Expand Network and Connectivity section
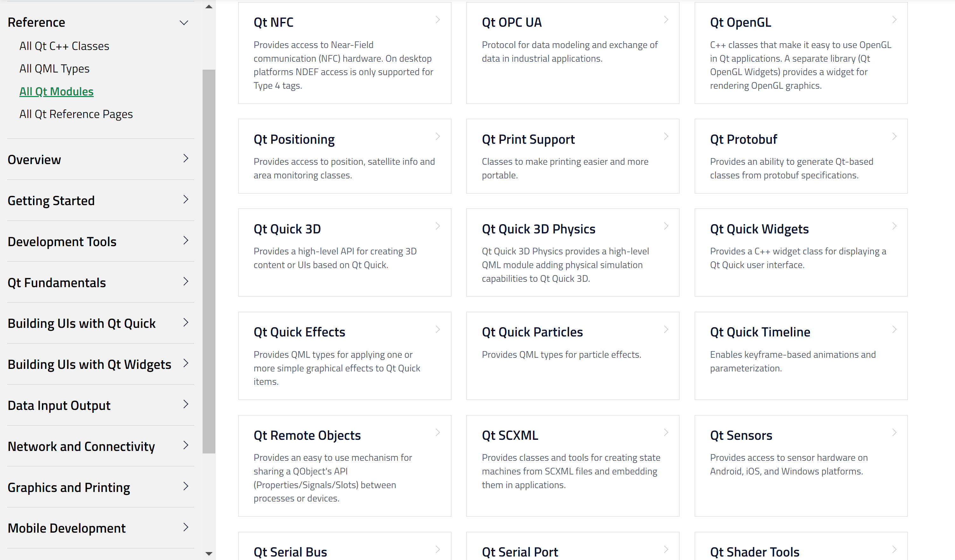 pos(185,445)
